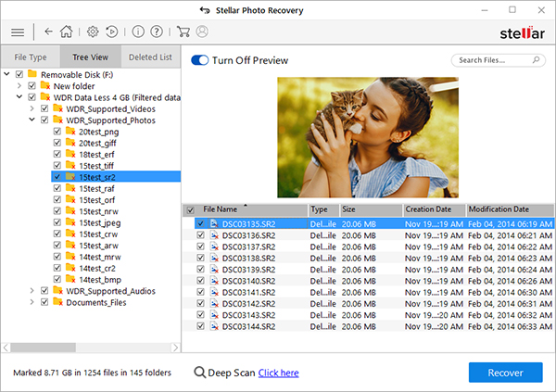This screenshot has width=556, height=392.
Task: Click the DSC03144.SR2 file icon
Action: coord(214,326)
